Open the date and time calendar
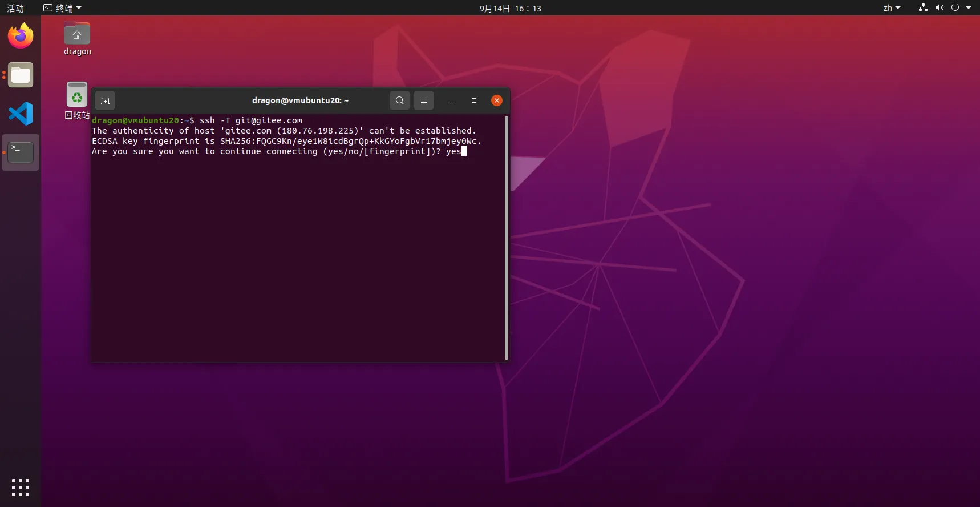This screenshot has height=507, width=980. pos(510,8)
